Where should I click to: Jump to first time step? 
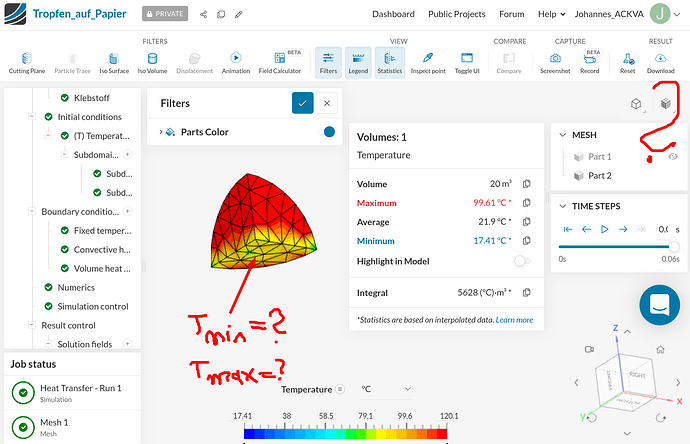tap(568, 229)
